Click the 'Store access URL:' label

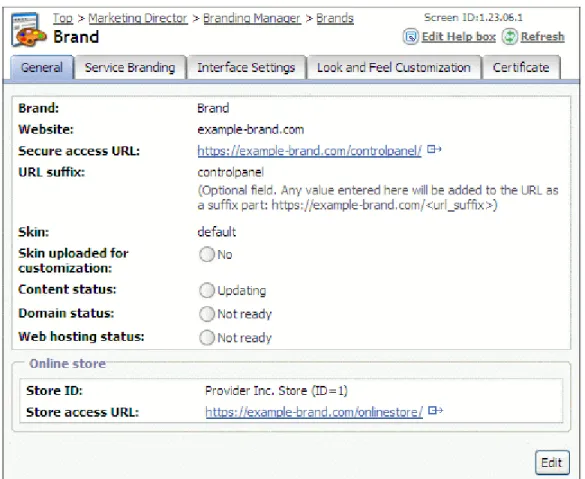[x=82, y=412]
